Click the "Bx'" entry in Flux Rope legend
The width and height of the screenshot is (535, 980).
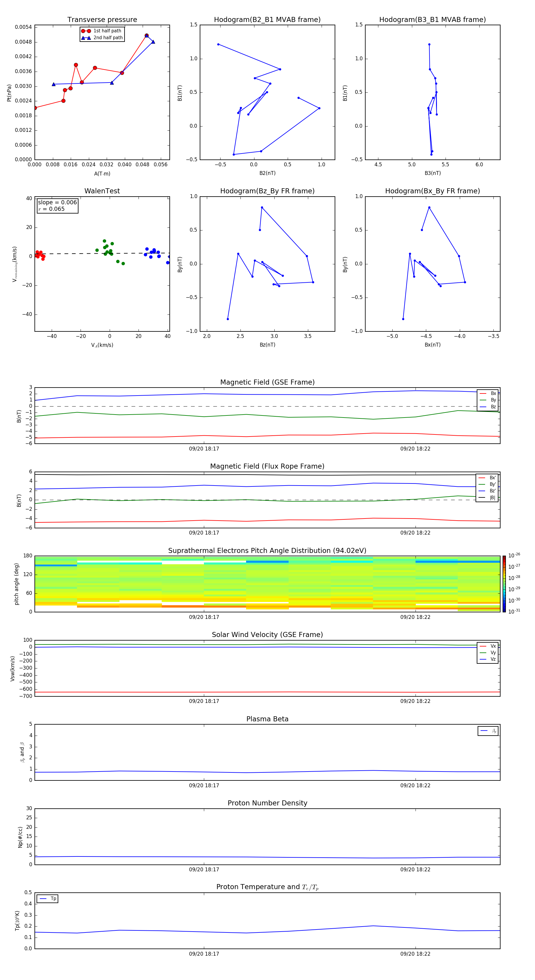pyautogui.click(x=487, y=478)
